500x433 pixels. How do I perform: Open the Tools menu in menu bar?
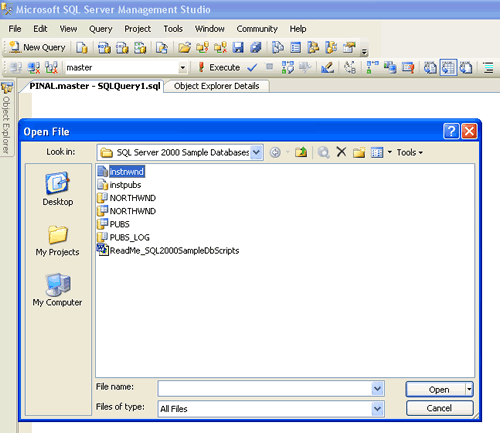173,29
